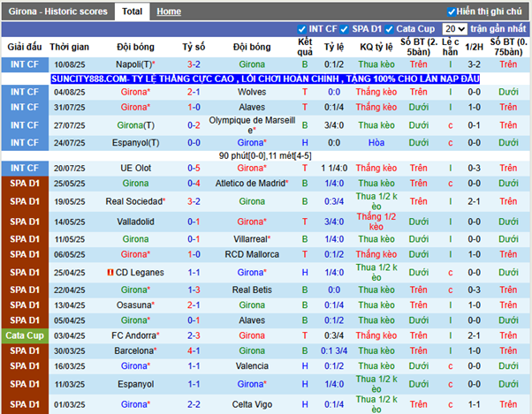Click the 4-1 score of Barcelona match
Viewport: 532px width, 414px height.
[194, 350]
